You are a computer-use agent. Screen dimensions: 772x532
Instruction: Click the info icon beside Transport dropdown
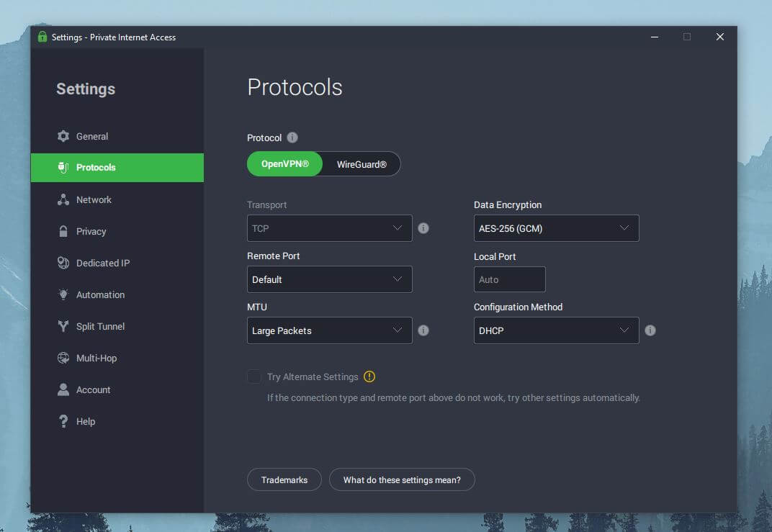point(423,228)
